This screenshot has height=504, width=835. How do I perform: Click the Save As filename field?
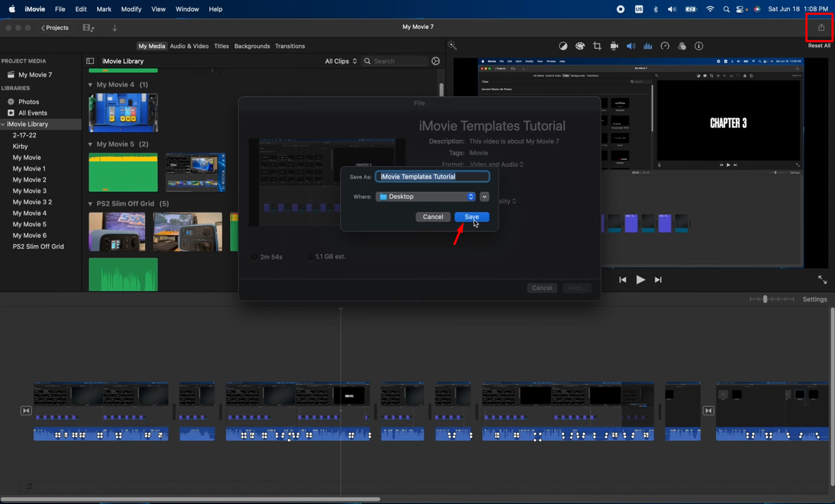[432, 177]
